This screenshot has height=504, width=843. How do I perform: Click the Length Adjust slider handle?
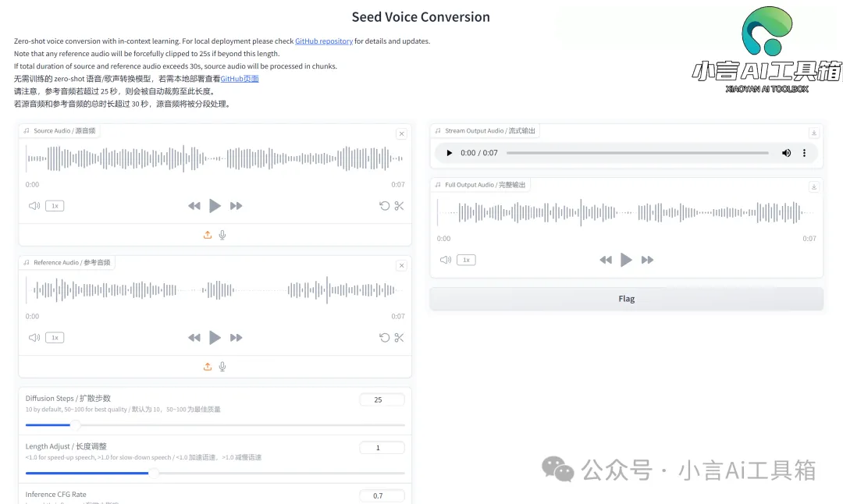pyautogui.click(x=154, y=474)
